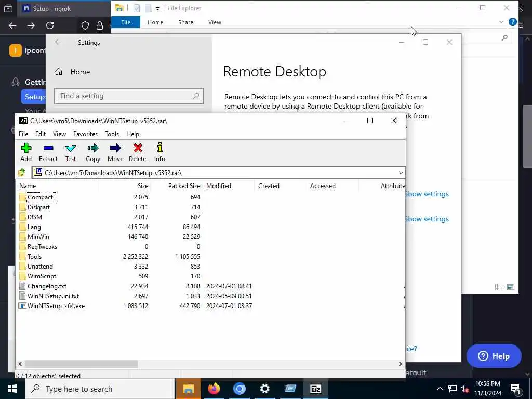Switch to the Share ribbon tab
The width and height of the screenshot is (532, 399).
[x=185, y=22]
